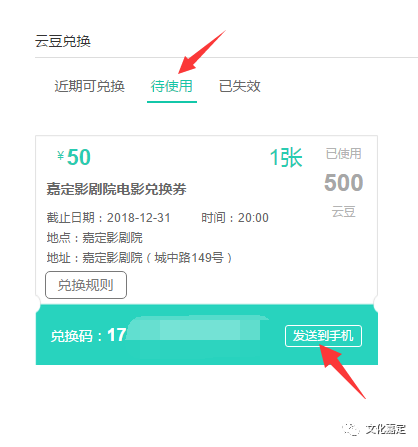Switch to the 近期可兑换 tab

coord(89,86)
